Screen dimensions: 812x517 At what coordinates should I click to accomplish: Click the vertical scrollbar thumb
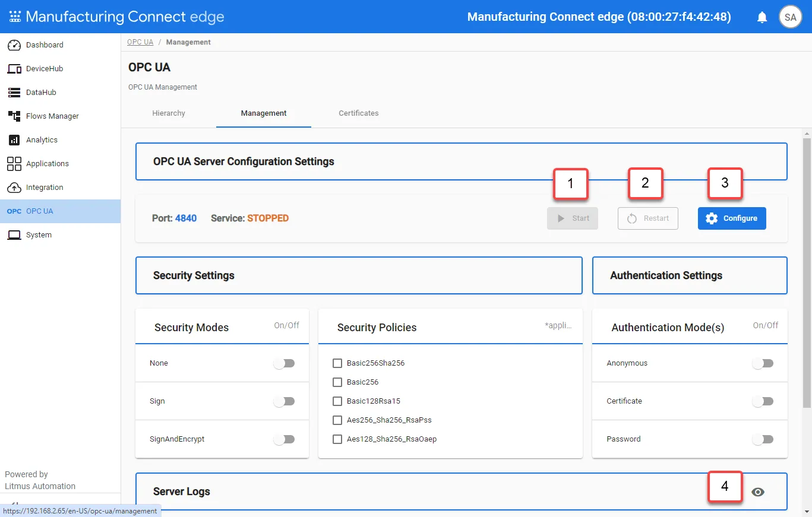pyautogui.click(x=807, y=272)
